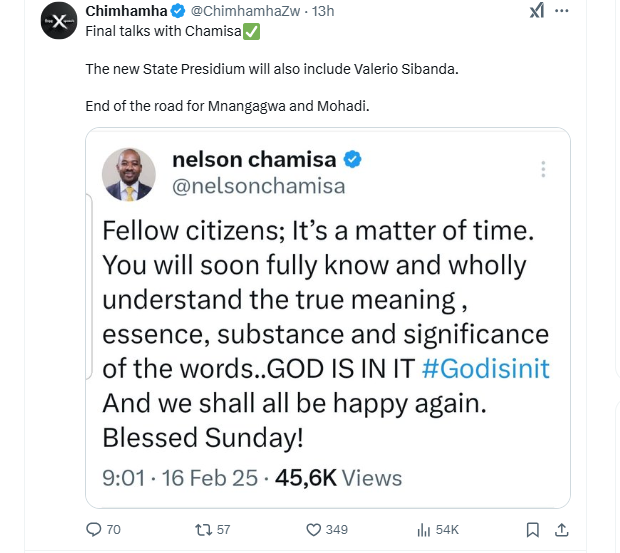Click nelson chamisa's profile photo
The image size is (620, 553).
coord(129,174)
